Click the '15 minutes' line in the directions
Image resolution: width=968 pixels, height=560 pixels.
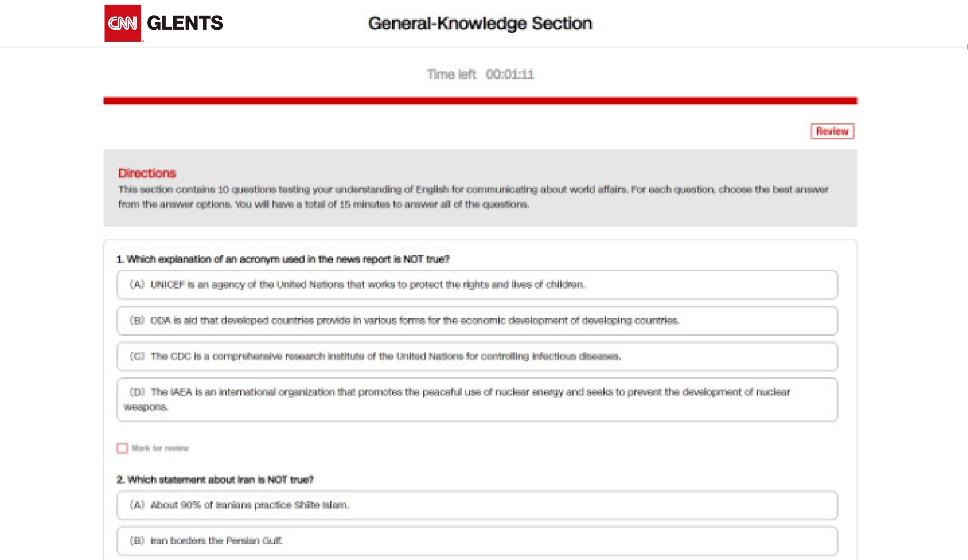(323, 204)
